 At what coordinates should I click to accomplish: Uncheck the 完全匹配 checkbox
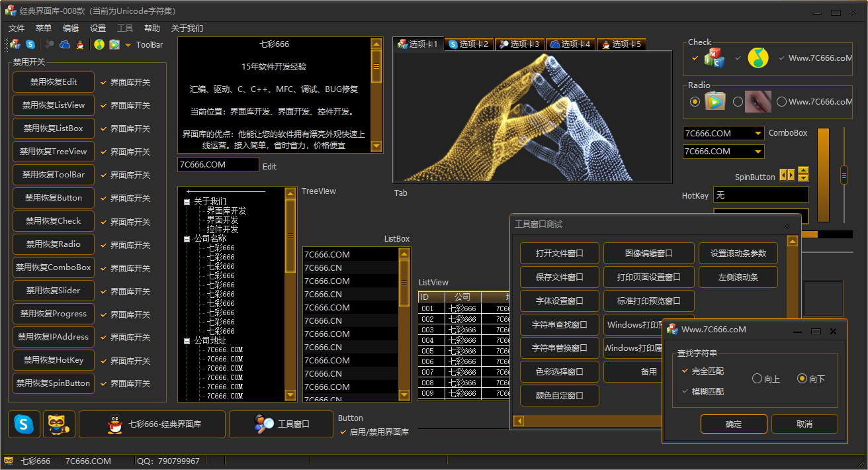click(x=685, y=371)
